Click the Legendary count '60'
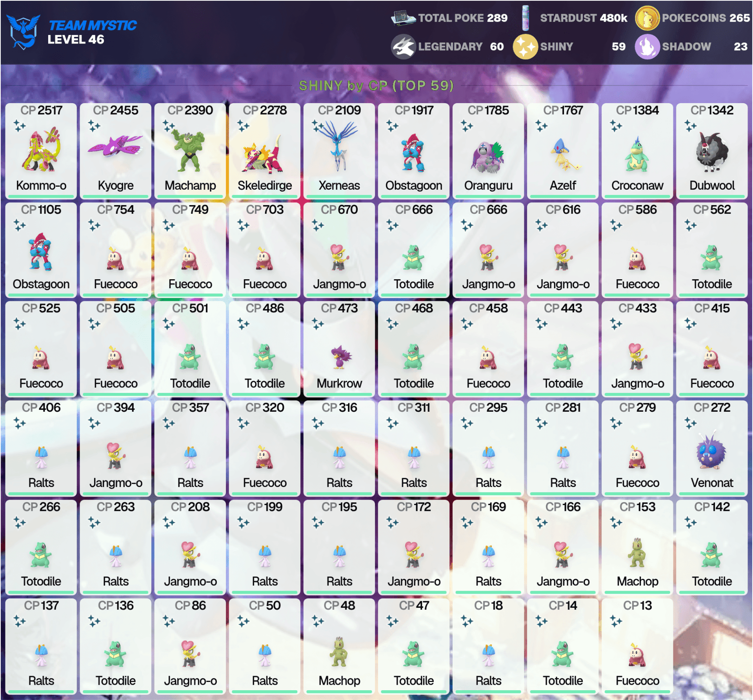This screenshot has height=700, width=753. pos(497,47)
